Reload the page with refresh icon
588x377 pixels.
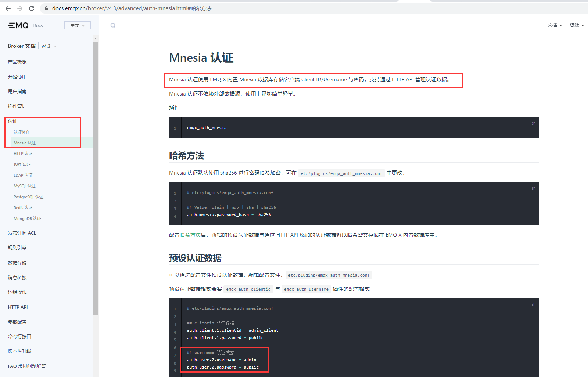click(x=32, y=8)
